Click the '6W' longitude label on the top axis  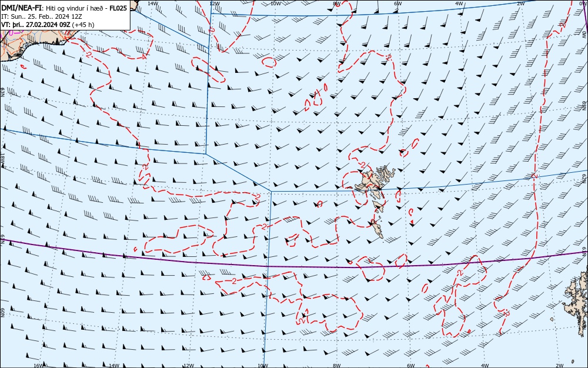(x=398, y=4)
